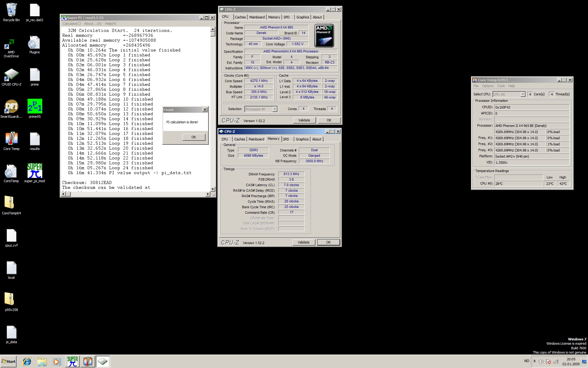Switch to Memory tab in top CPU-Z
The height and width of the screenshot is (368, 588).
[x=274, y=17]
